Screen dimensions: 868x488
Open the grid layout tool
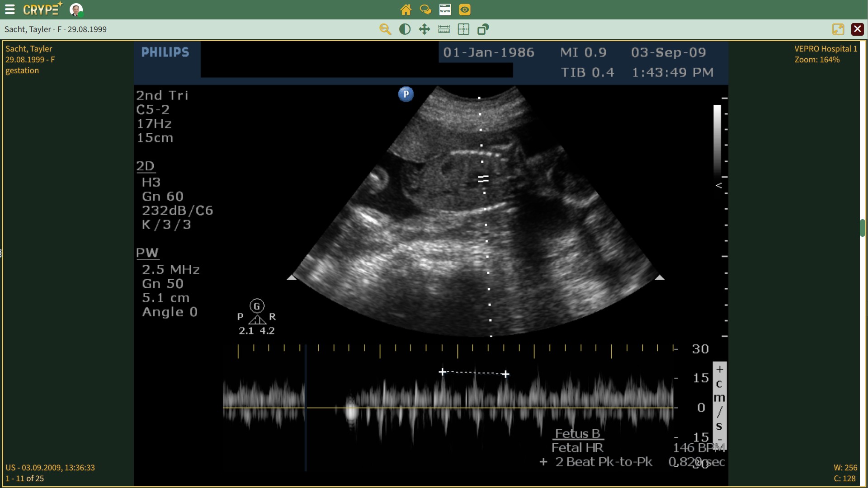(463, 29)
